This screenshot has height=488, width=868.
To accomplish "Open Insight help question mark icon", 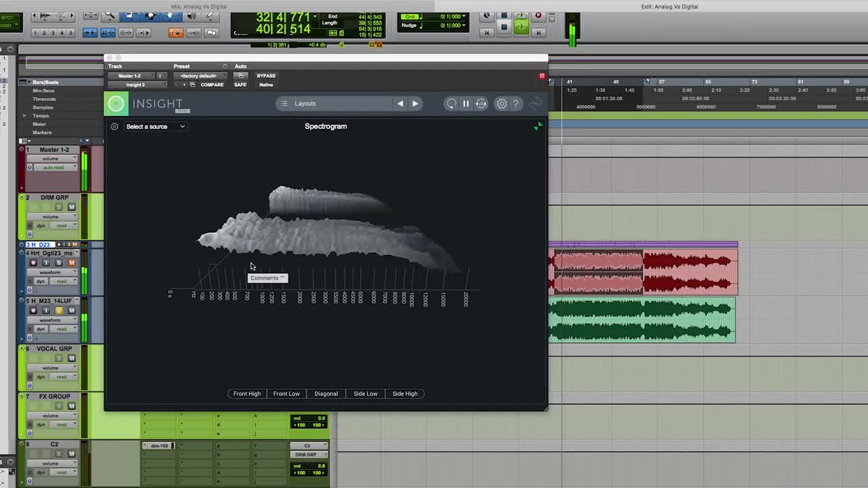I will click(515, 104).
